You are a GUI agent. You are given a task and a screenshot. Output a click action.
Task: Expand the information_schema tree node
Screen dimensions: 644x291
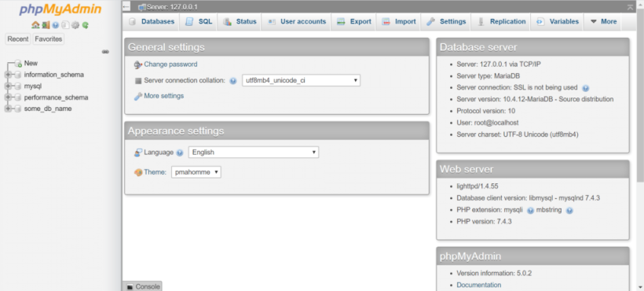tap(7, 75)
